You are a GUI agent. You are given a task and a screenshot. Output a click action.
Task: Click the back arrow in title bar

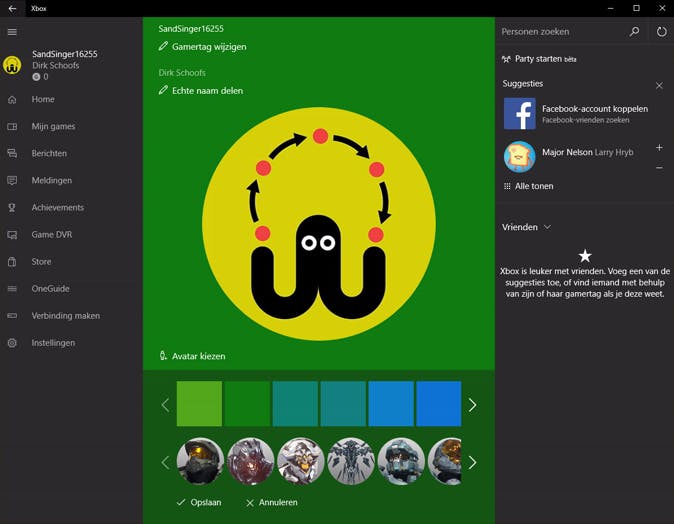click(x=12, y=8)
